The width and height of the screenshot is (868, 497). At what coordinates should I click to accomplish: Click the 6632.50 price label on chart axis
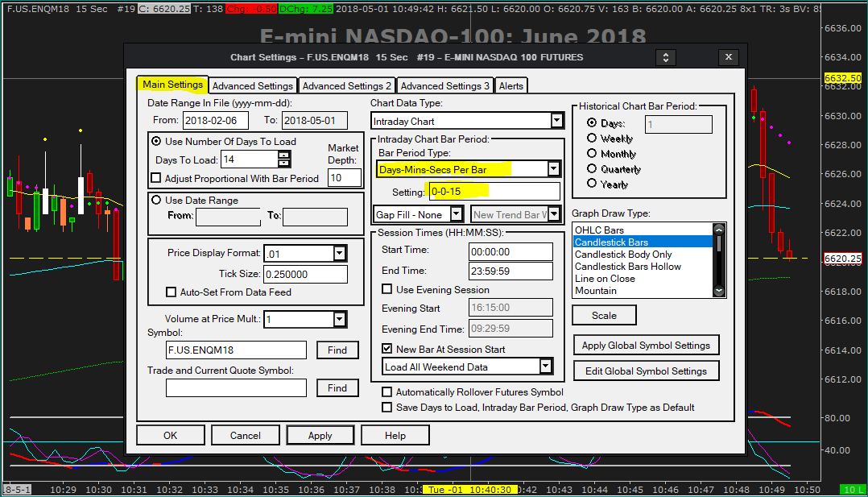843,78
